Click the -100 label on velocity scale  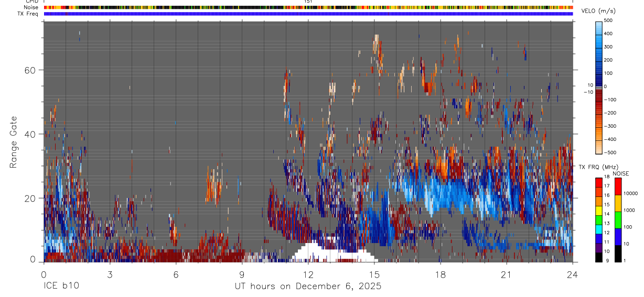[611, 100]
